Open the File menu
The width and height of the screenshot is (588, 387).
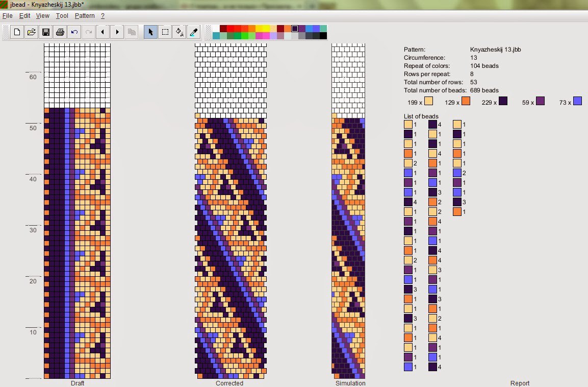tap(7, 16)
